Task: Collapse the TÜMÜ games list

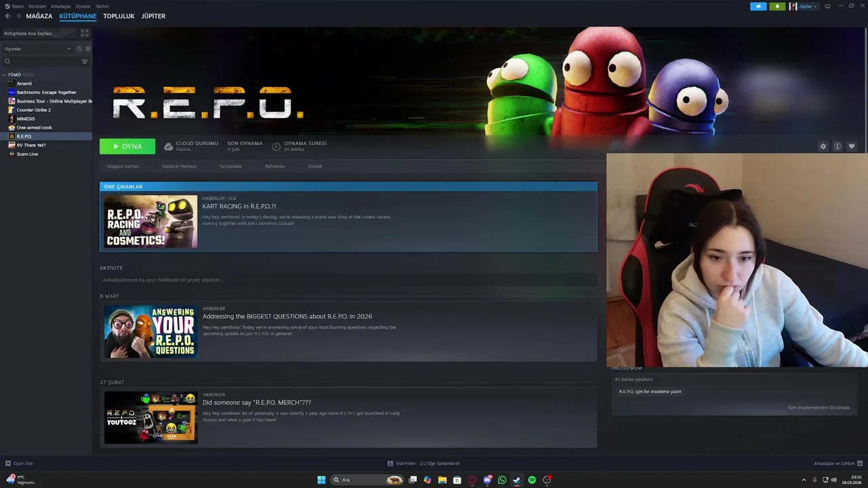Action: pos(4,75)
